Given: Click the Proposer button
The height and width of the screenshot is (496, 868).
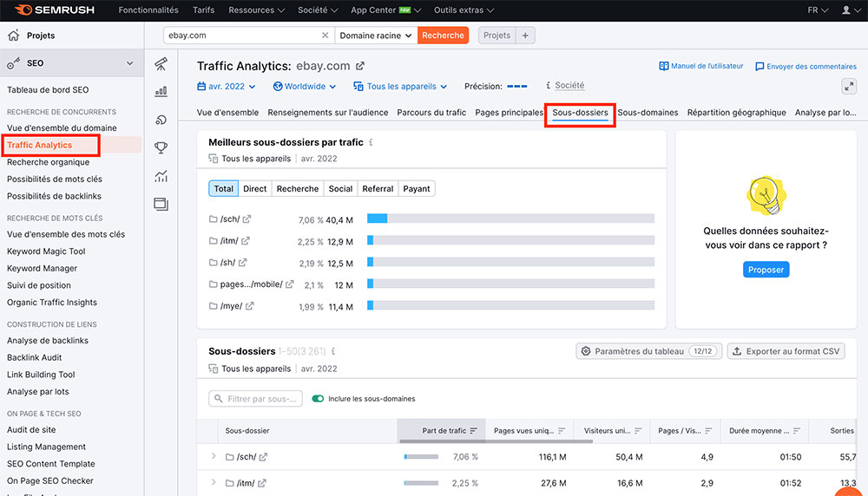Looking at the screenshot, I should (x=766, y=270).
